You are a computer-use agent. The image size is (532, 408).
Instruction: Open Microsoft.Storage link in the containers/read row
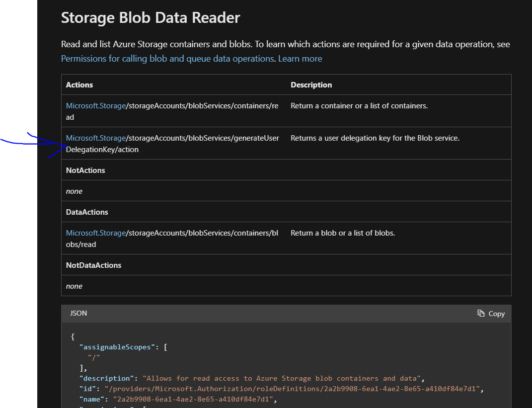pyautogui.click(x=96, y=106)
